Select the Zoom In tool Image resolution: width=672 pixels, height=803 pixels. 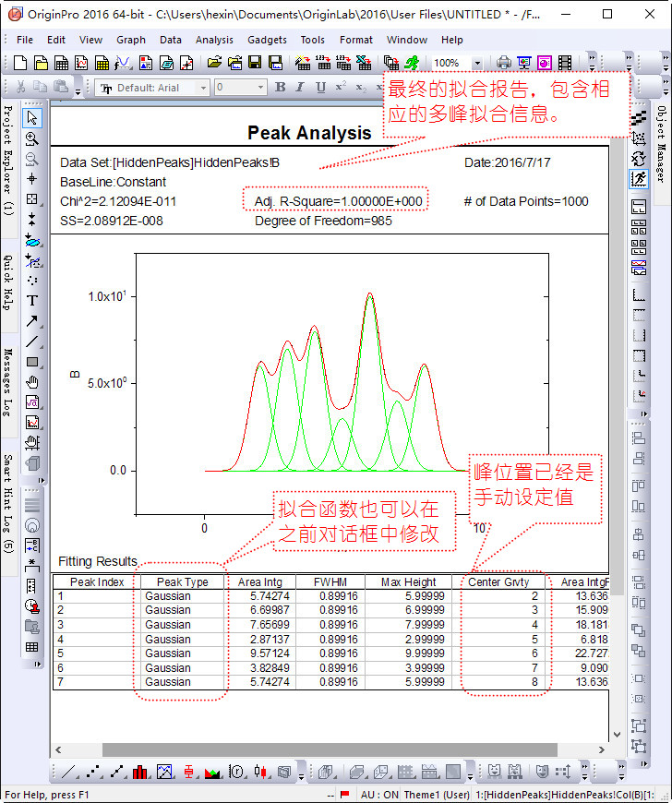click(32, 138)
